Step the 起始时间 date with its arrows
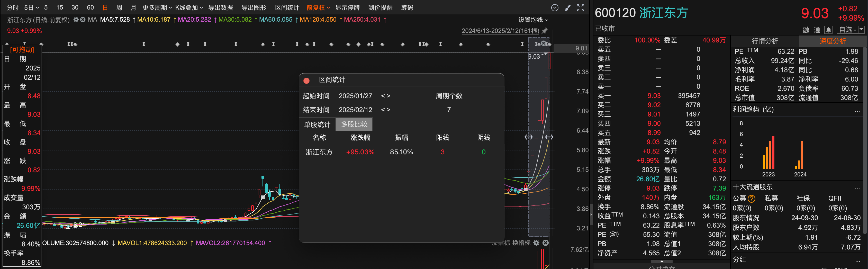This screenshot has width=868, height=269. click(385, 96)
